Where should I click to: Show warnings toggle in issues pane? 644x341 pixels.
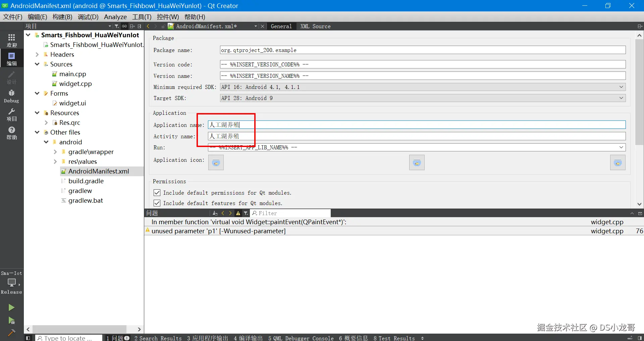click(238, 213)
